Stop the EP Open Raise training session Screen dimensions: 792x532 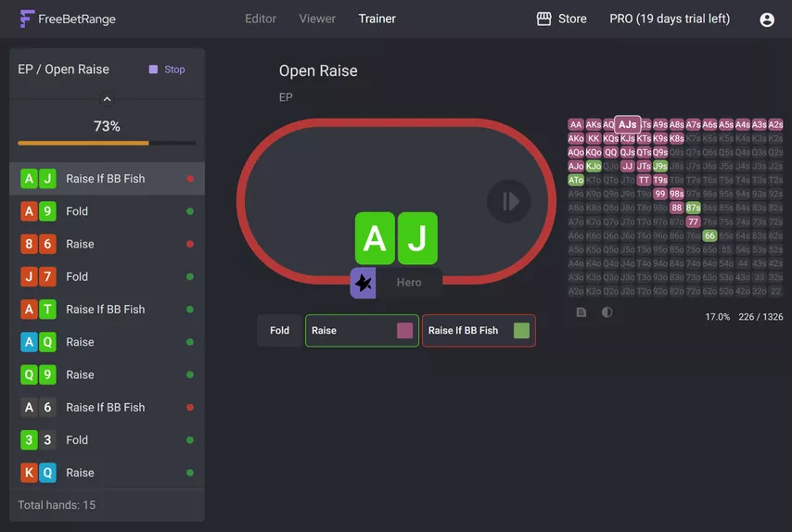coord(167,70)
